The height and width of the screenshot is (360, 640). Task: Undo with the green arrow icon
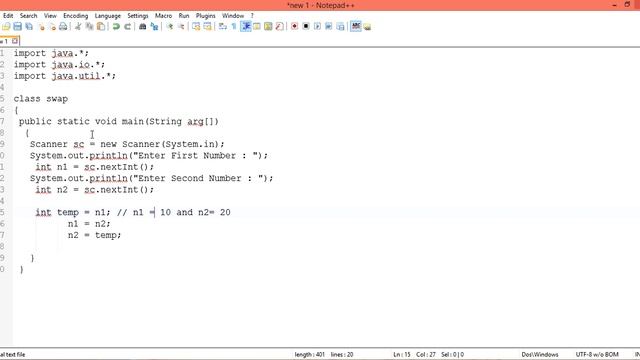point(116,27)
